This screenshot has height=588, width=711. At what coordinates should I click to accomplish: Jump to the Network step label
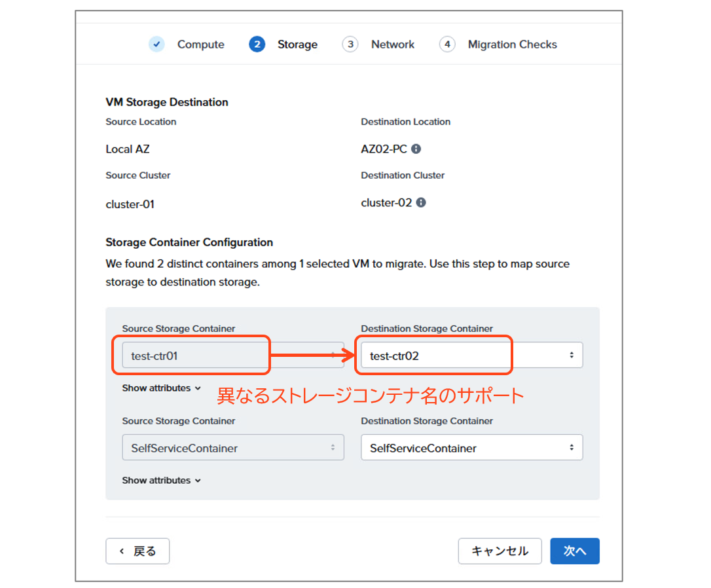pyautogui.click(x=393, y=45)
